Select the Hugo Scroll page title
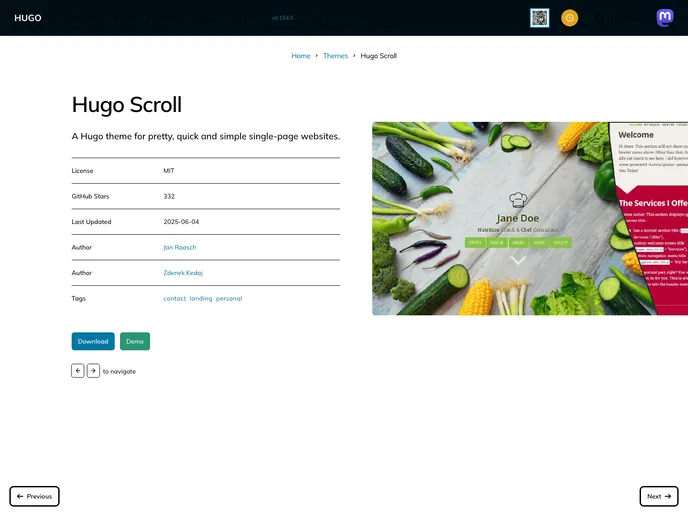The image size is (688, 512). [127, 104]
